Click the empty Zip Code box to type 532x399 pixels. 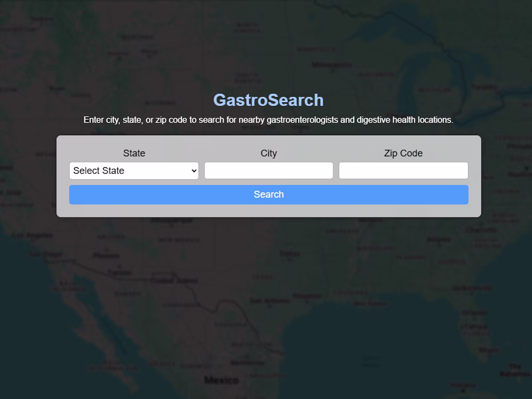(x=403, y=170)
